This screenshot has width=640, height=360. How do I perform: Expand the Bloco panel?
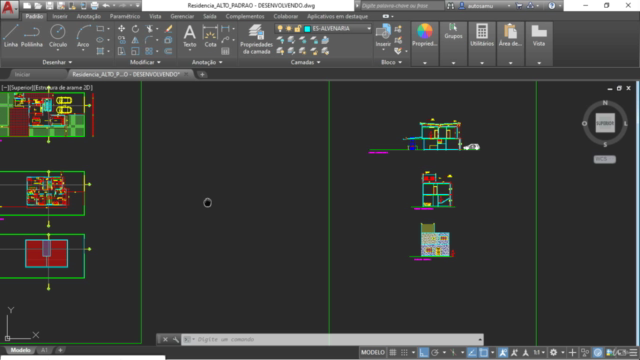(391, 62)
